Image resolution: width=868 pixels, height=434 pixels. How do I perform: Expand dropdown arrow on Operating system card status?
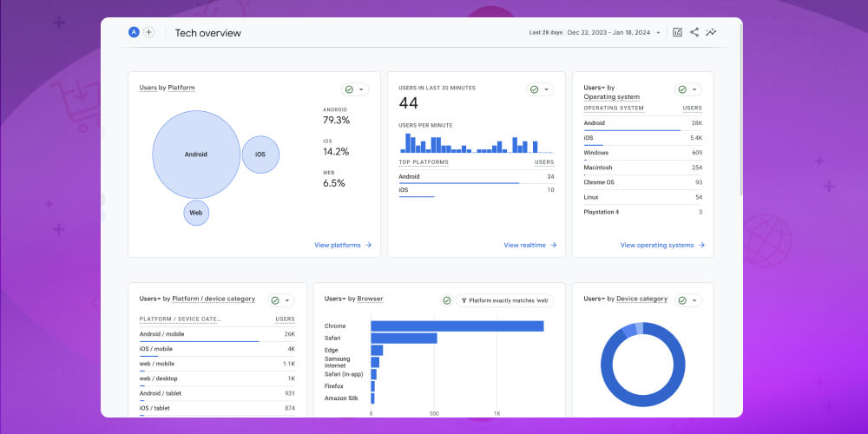[694, 89]
